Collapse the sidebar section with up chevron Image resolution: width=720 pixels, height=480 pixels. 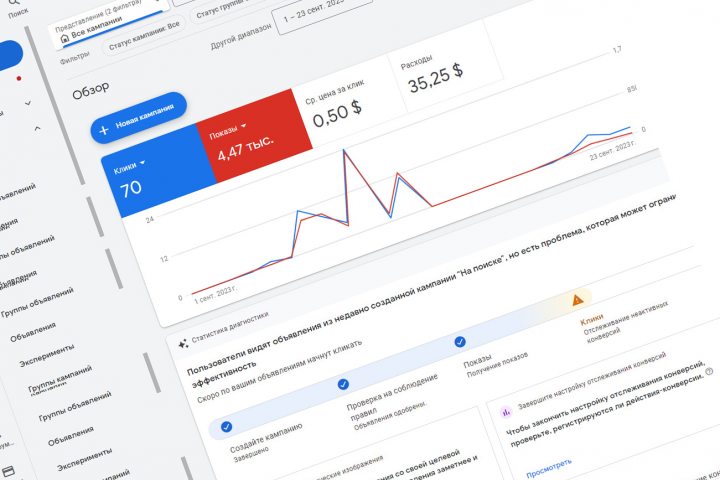click(37, 129)
